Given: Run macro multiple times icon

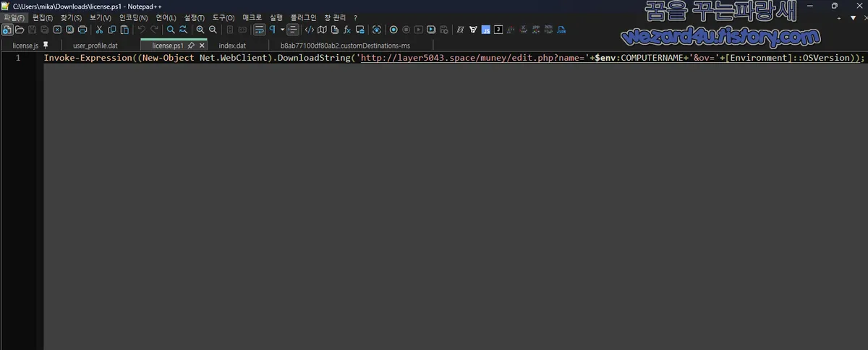Looking at the screenshot, I should [431, 30].
